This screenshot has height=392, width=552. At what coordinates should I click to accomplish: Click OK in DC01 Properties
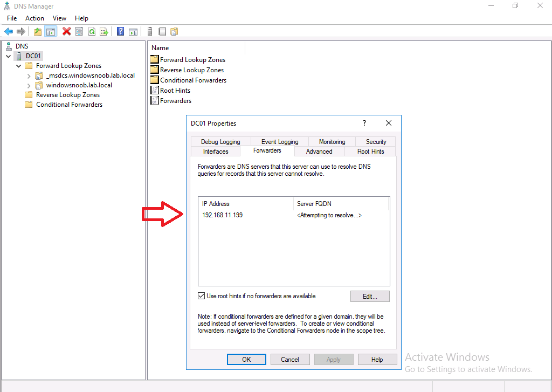[246, 360]
